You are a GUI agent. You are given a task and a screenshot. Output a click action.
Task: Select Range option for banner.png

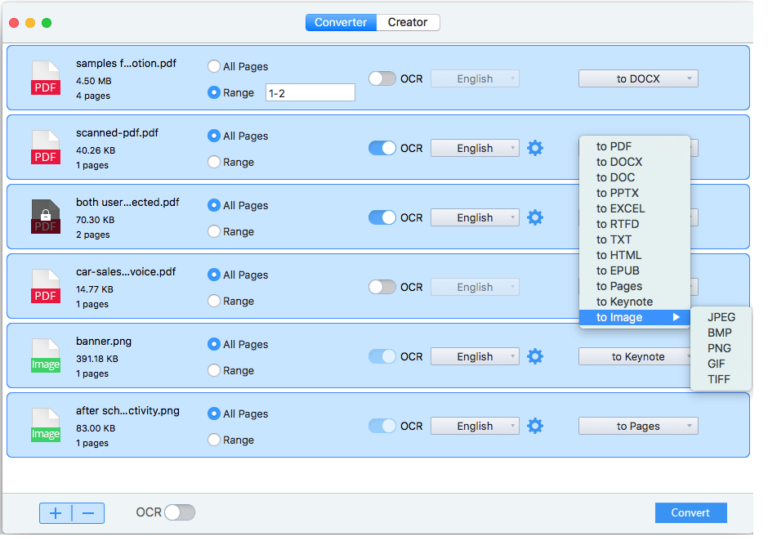[214, 370]
